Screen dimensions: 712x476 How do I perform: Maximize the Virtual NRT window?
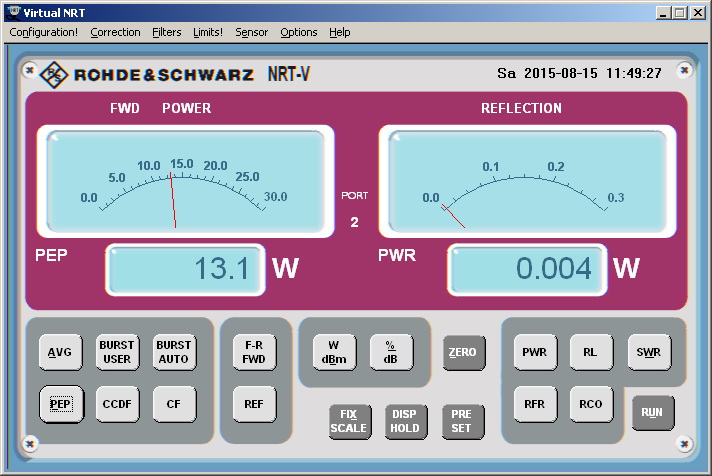coord(680,13)
